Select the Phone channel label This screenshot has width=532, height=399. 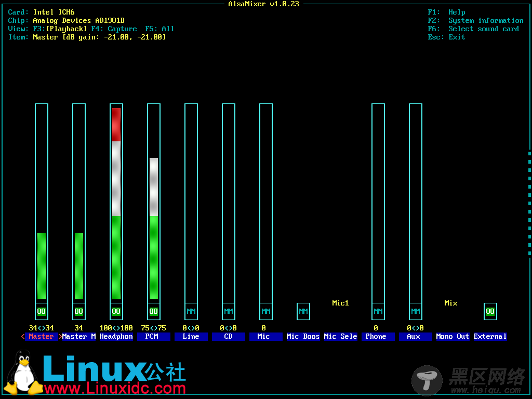click(x=378, y=337)
